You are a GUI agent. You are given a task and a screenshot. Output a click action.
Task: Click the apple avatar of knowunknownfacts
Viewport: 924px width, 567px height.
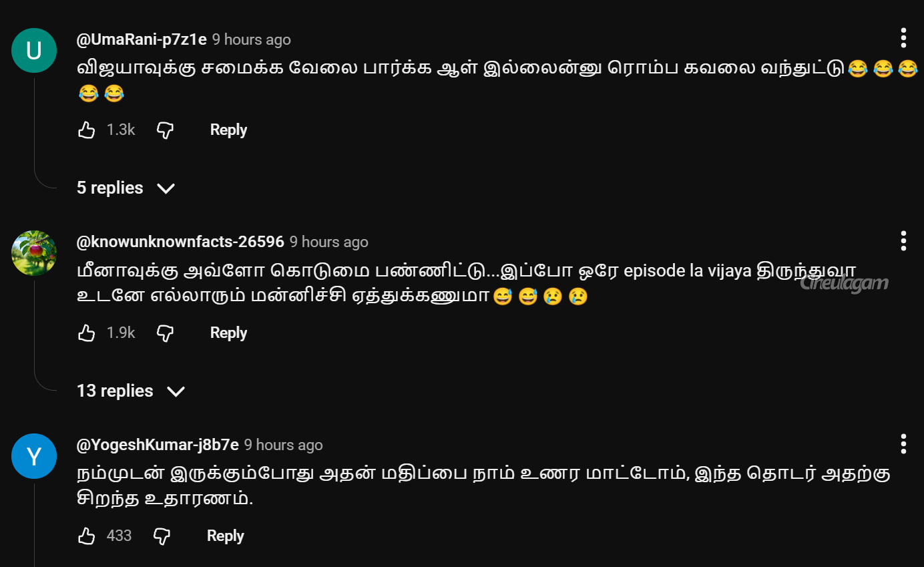(34, 253)
